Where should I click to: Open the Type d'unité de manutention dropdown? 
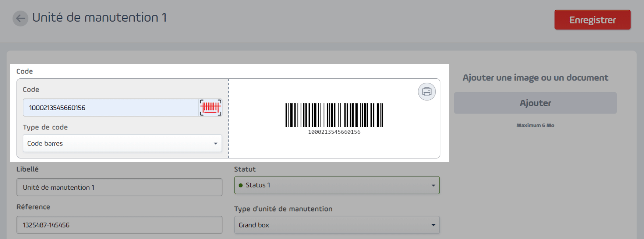pos(337,225)
